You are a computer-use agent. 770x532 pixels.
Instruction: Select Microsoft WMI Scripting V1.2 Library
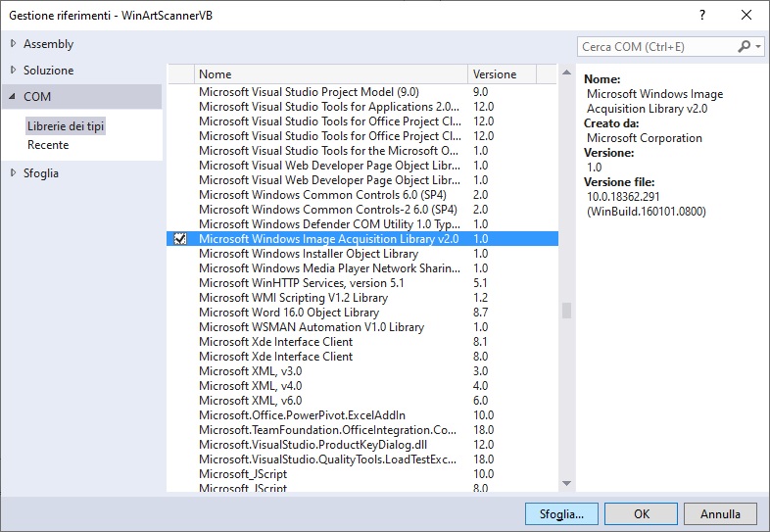362,298
